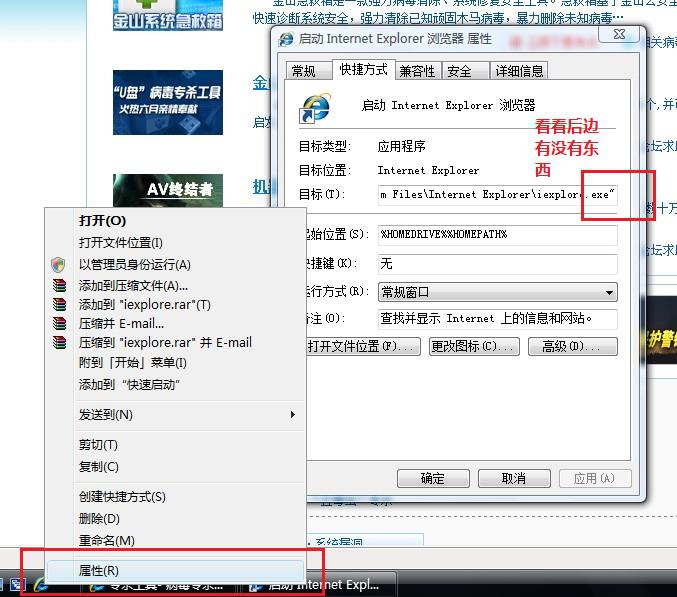Image resolution: width=677 pixels, height=597 pixels.
Task: Open the AV终结者 banner thumbnail
Action: tap(168, 190)
